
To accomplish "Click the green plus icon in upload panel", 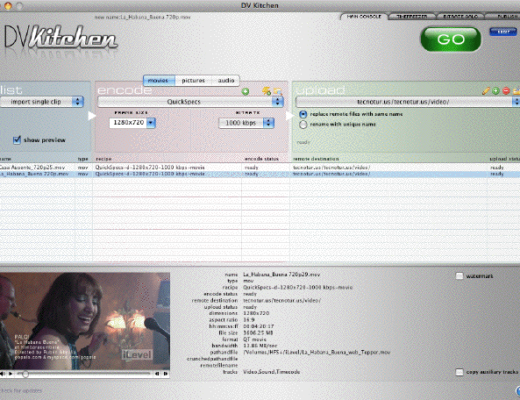I will [x=496, y=91].
